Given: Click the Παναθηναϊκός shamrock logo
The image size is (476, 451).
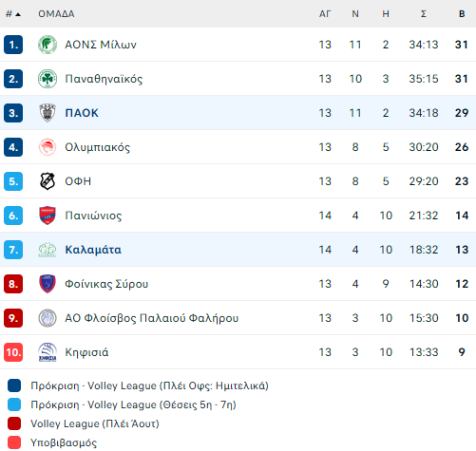Looking at the screenshot, I should tap(48, 79).
